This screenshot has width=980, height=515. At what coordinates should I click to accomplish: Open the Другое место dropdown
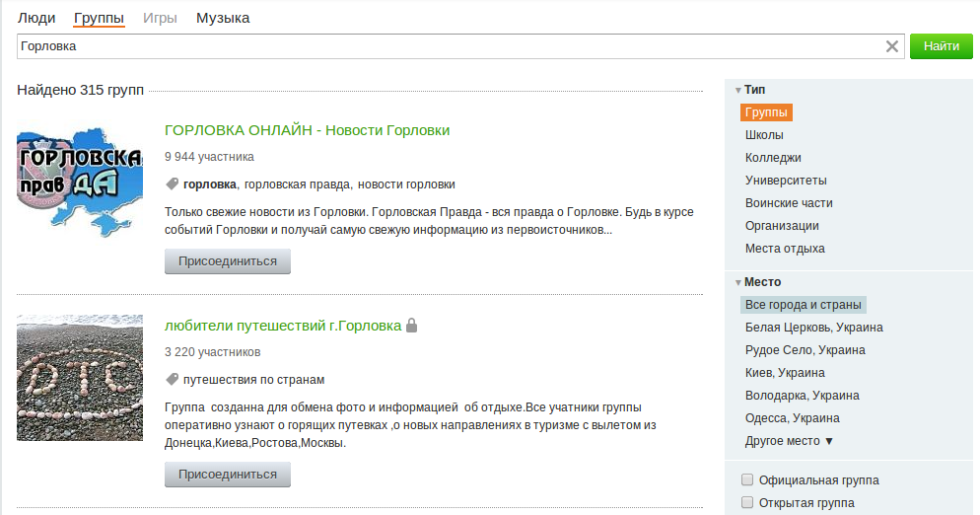[790, 441]
